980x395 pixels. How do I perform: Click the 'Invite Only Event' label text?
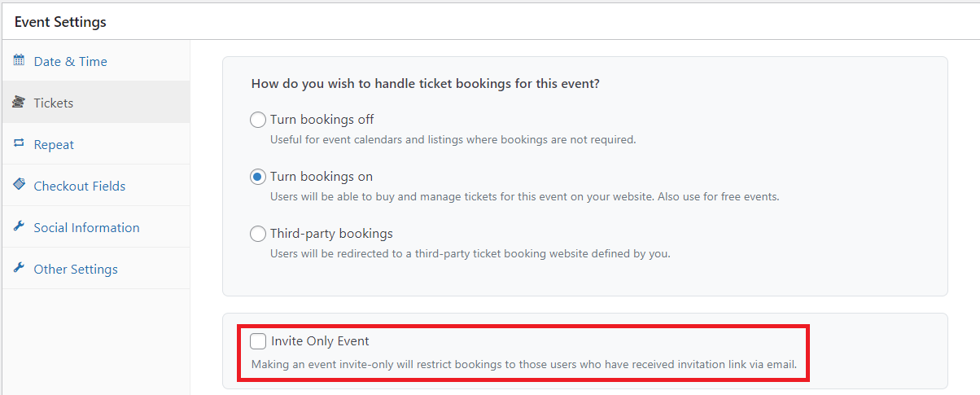320,341
